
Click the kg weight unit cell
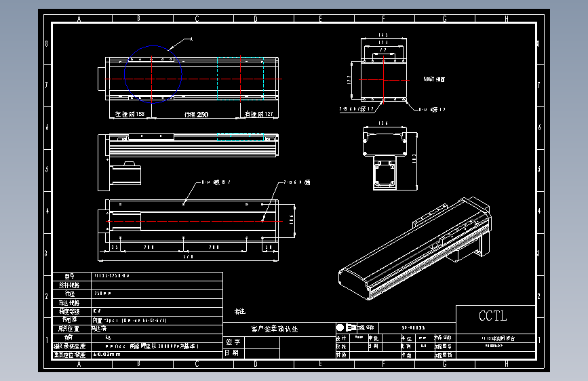(x=108, y=338)
